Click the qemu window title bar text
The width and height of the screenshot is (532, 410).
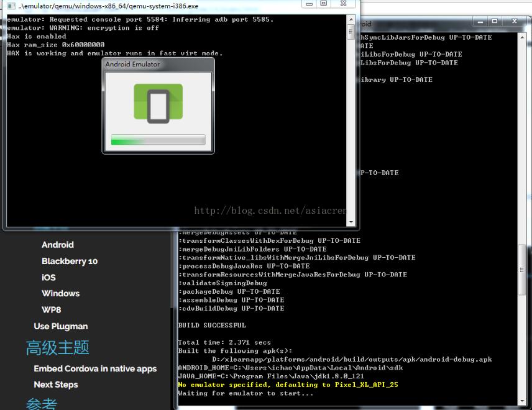(108, 6)
